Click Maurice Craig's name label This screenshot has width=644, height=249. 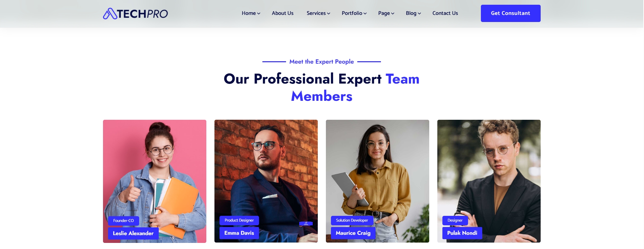353,233
